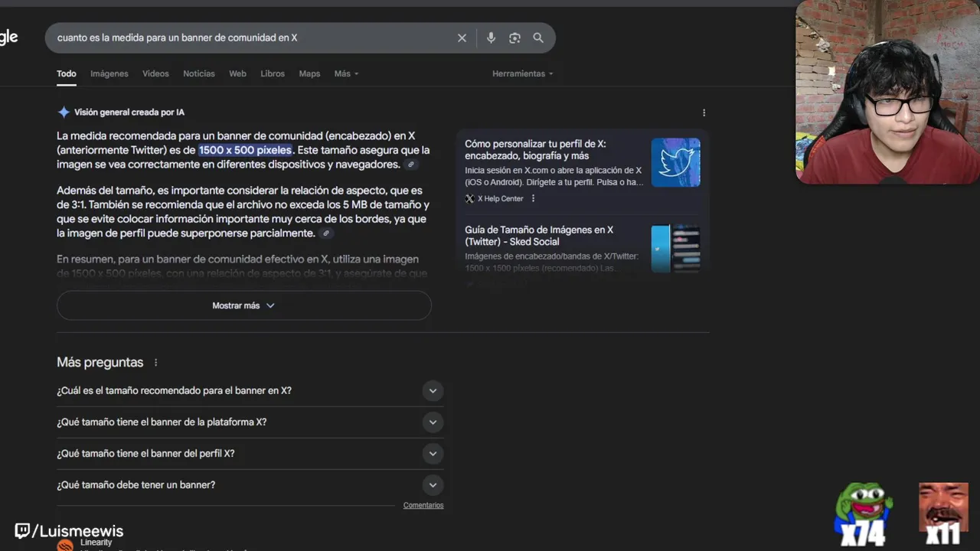The image size is (980, 551).
Task: Click the snippet 'Imágenes de encabezado/bandas de X/Twitter'
Action: pos(552,262)
